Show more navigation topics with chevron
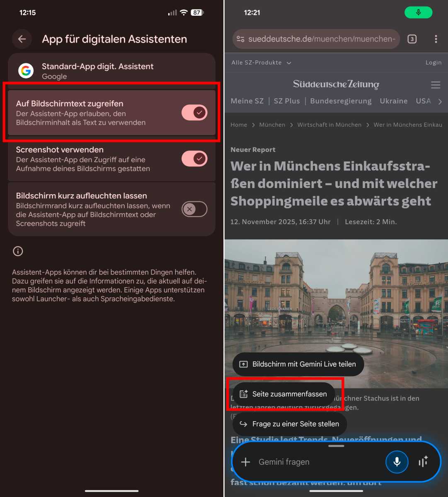Viewport: 448px width, 497px height. point(440,101)
